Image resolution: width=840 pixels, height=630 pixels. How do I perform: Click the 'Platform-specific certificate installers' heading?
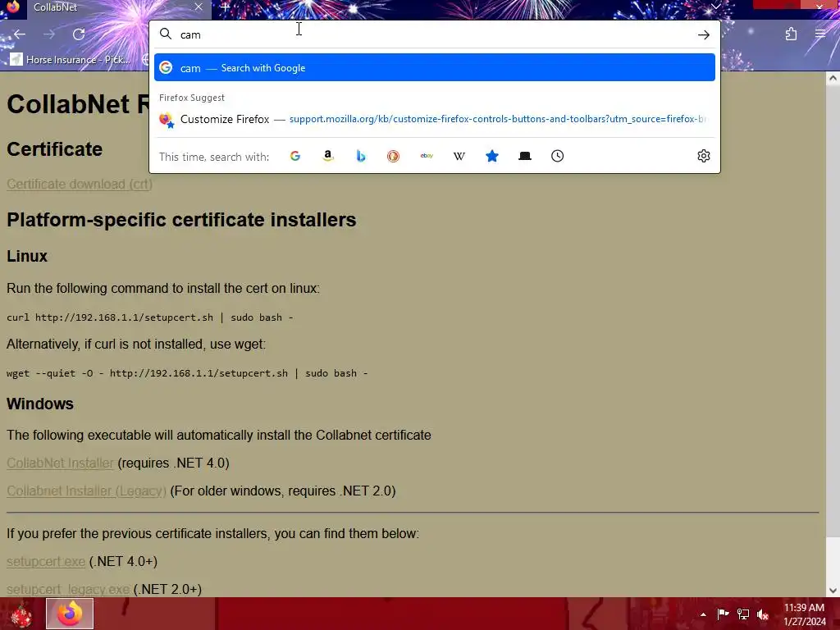181,220
